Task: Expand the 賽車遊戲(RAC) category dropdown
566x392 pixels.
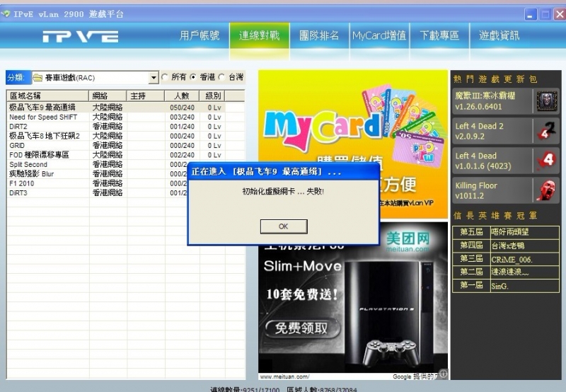Action: click(x=154, y=78)
